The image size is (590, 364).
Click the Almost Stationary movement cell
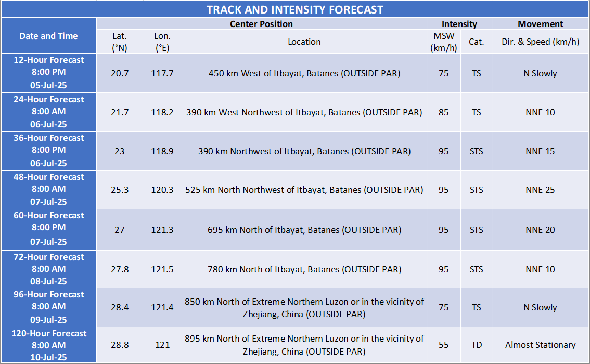541,345
